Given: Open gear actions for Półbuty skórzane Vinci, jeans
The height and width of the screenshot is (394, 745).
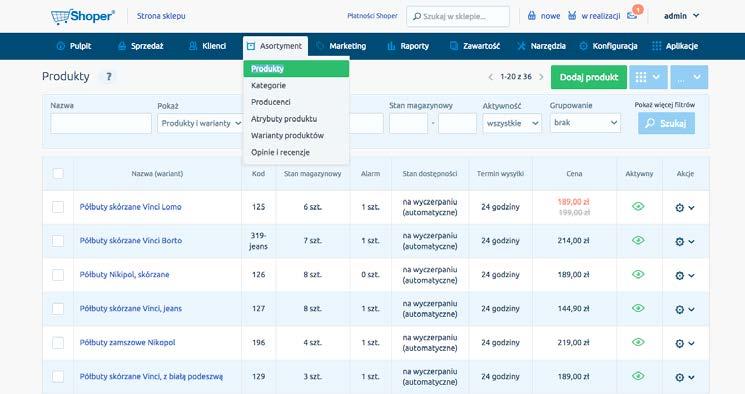Looking at the screenshot, I should tap(679, 309).
